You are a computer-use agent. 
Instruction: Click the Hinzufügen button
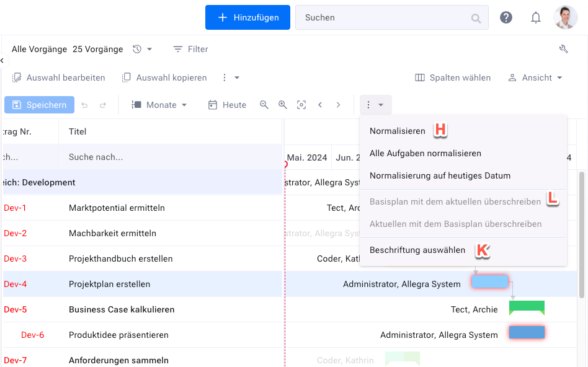click(x=247, y=17)
